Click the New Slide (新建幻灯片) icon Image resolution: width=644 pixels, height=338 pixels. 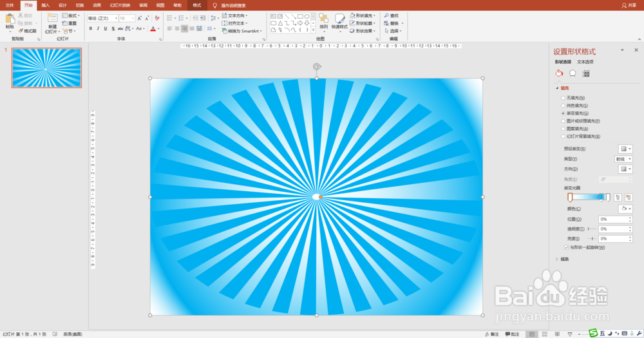(x=52, y=19)
